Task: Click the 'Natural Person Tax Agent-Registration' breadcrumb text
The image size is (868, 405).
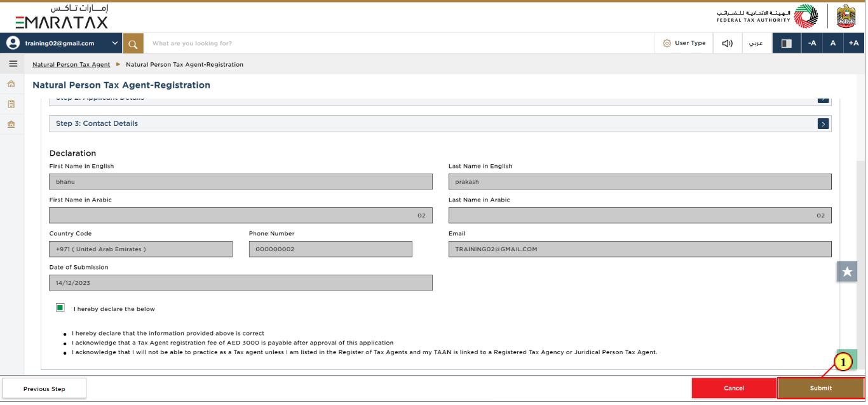Action: (x=184, y=64)
